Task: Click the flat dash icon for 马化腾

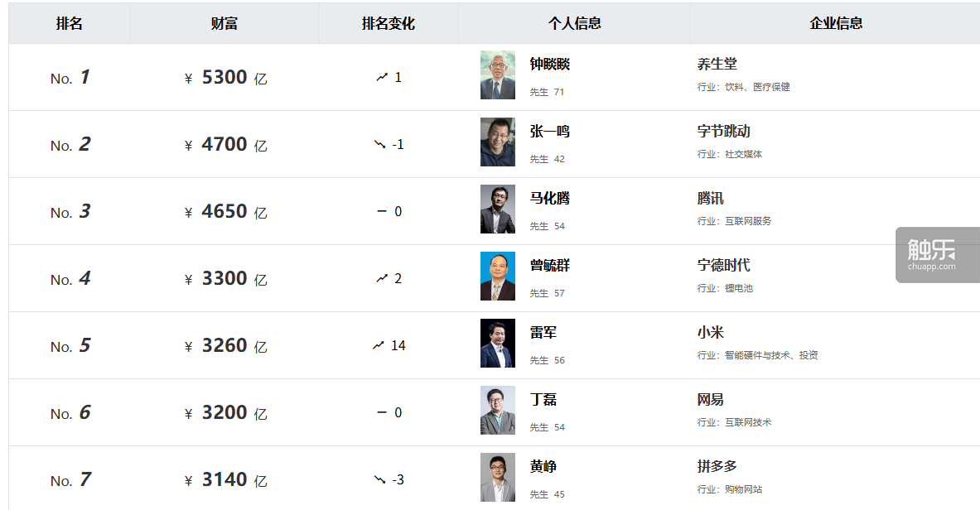Action: click(382, 211)
